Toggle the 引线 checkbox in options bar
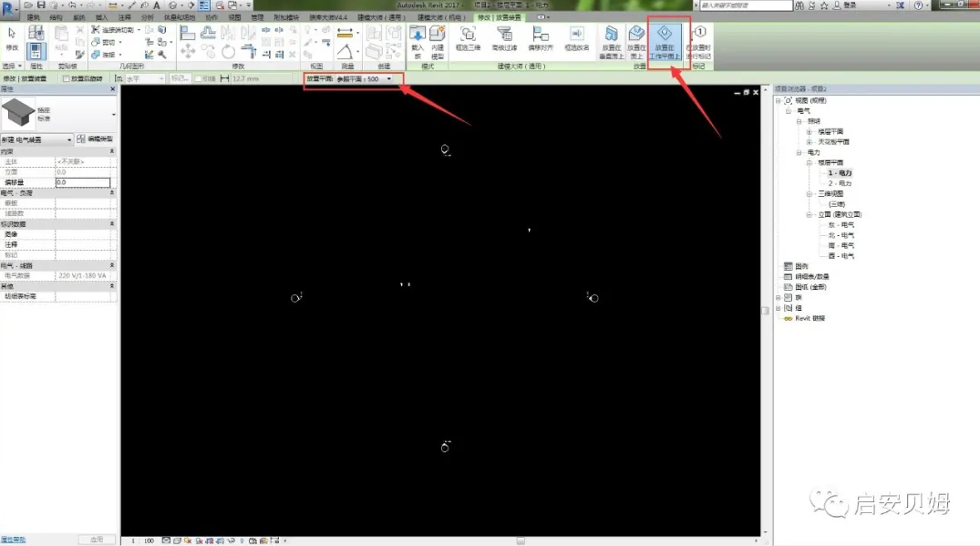This screenshot has height=546, width=980. [199, 79]
